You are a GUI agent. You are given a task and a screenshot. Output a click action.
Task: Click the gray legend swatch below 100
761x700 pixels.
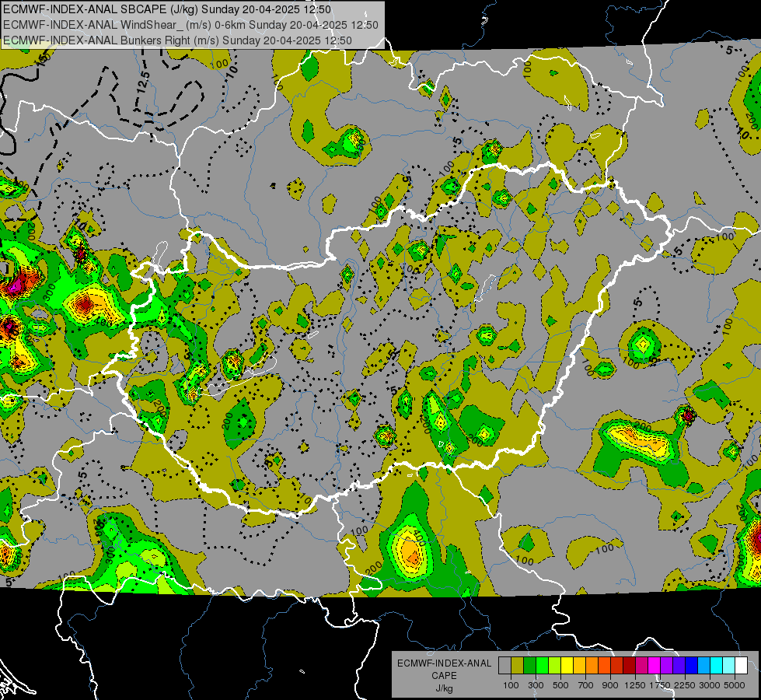click(504, 665)
